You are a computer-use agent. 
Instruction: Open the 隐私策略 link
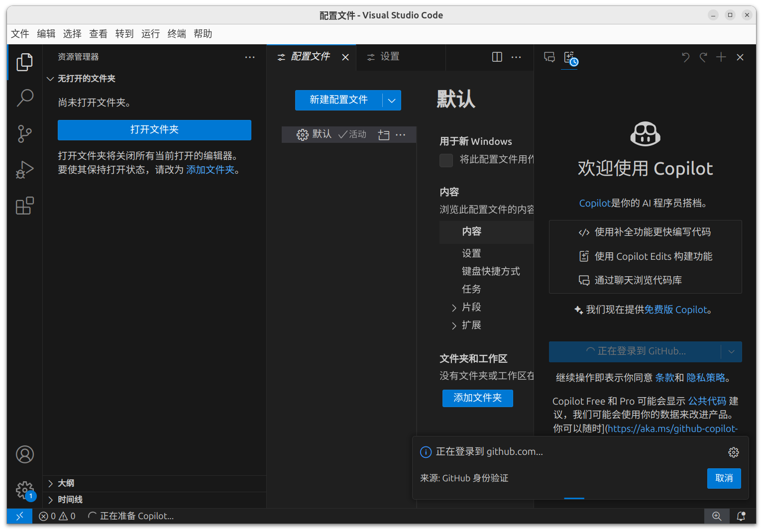click(706, 378)
